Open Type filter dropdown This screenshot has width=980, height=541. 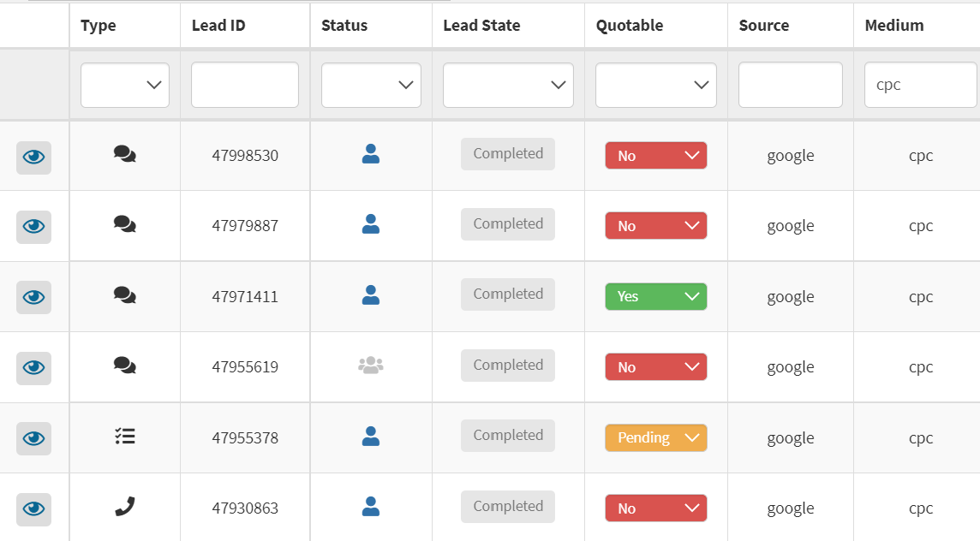[125, 85]
